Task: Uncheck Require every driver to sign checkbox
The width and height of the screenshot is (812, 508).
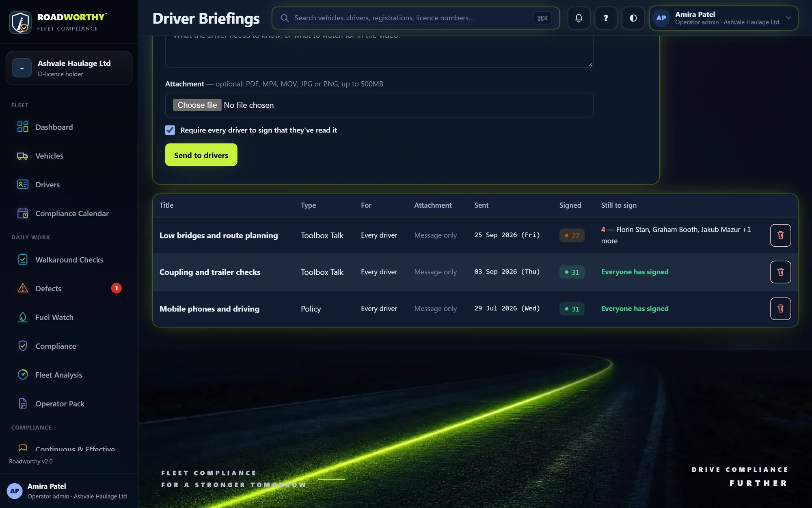Action: (170, 130)
